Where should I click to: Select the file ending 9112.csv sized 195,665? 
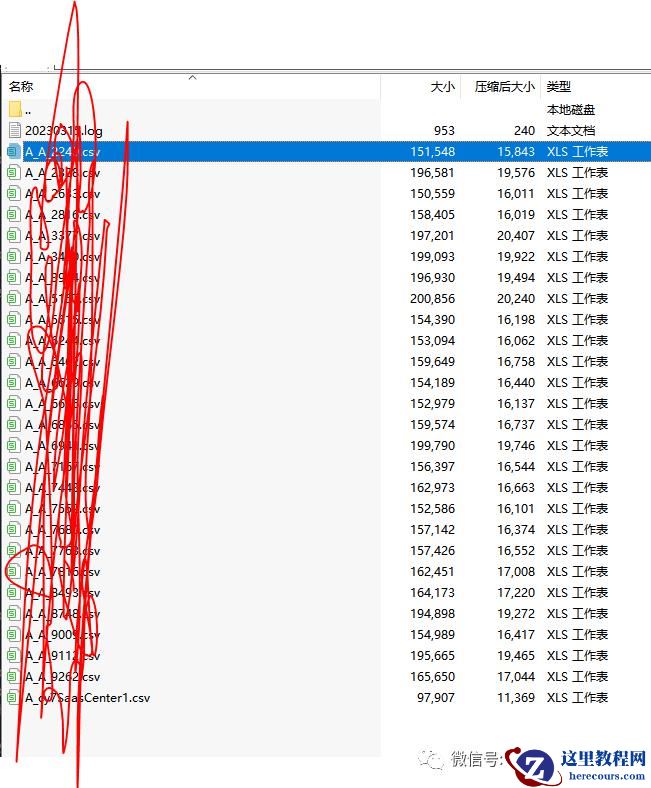[x=62, y=655]
